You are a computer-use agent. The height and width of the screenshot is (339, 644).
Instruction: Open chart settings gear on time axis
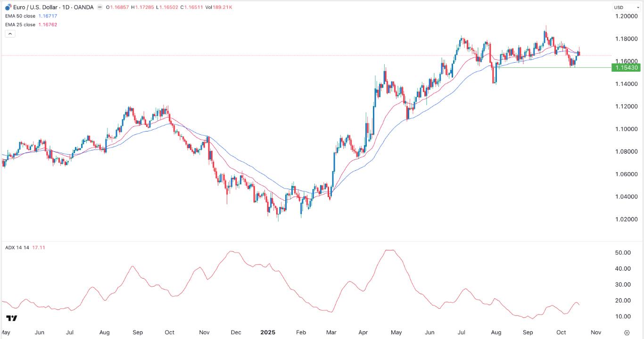tap(627, 332)
